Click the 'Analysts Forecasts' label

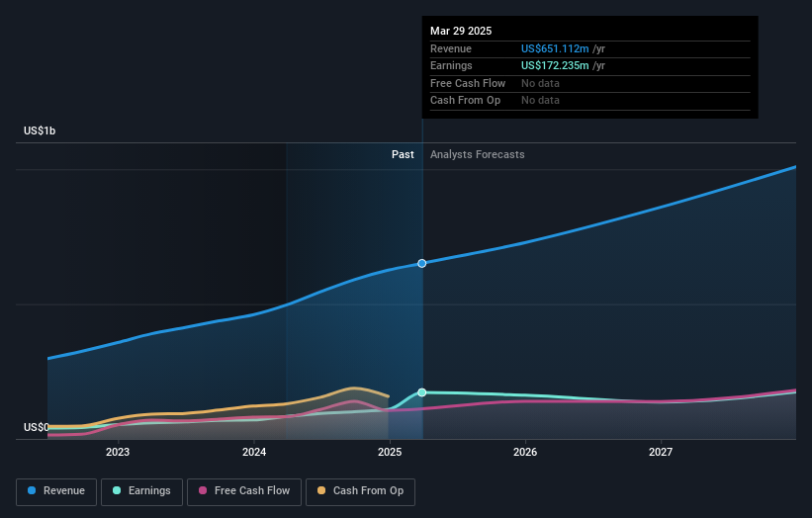pyautogui.click(x=477, y=154)
